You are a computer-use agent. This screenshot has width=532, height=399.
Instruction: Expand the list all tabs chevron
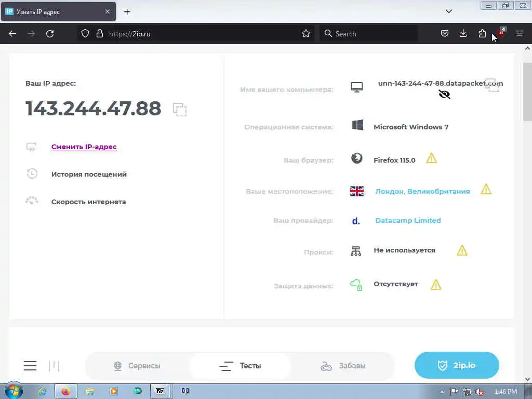coord(448,11)
